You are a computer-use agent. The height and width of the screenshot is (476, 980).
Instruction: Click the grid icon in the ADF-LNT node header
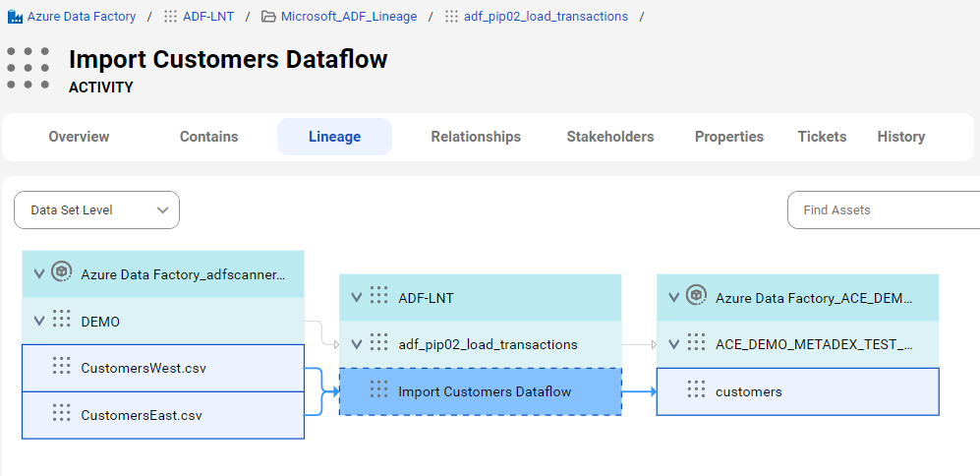pyautogui.click(x=378, y=296)
